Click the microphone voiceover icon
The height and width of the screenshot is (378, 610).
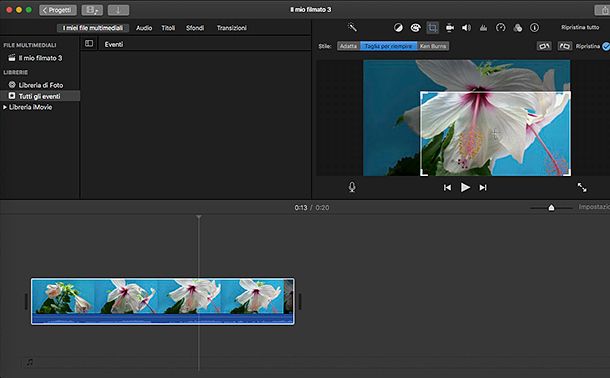click(352, 187)
